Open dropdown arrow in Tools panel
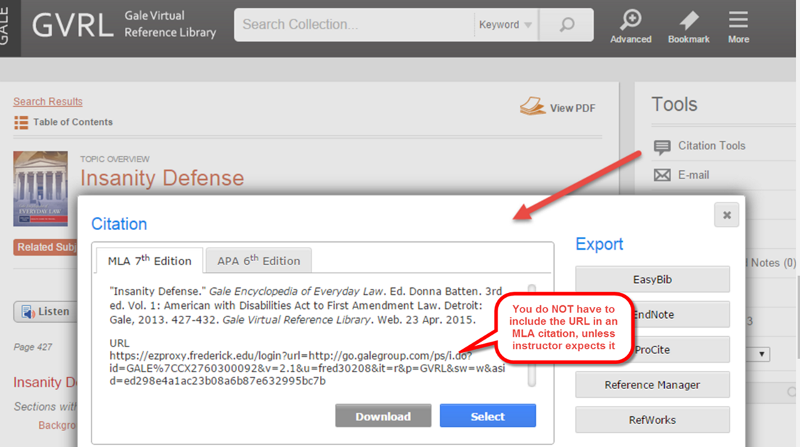 (x=761, y=354)
